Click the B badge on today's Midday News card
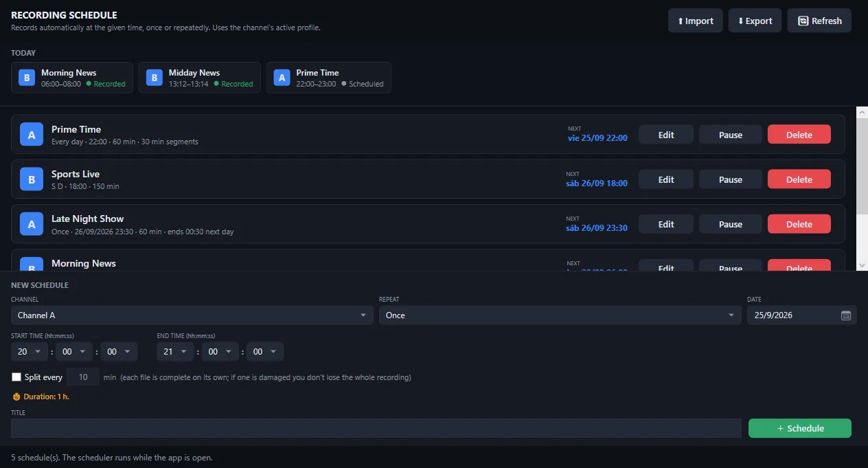This screenshot has width=868, height=468. point(155,78)
